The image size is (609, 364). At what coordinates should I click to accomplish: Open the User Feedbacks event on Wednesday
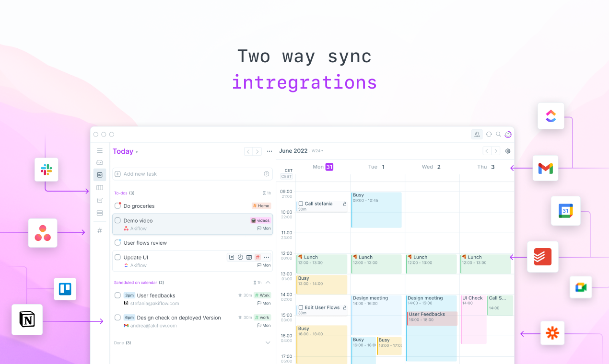(x=432, y=318)
